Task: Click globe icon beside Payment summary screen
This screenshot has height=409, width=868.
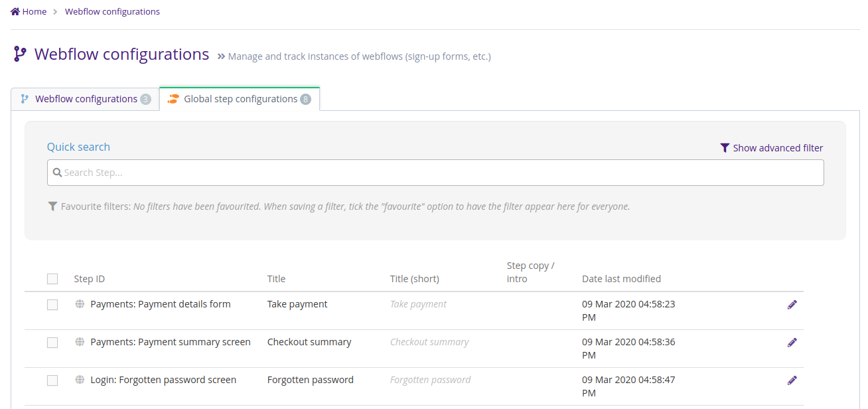Action: 80,342
